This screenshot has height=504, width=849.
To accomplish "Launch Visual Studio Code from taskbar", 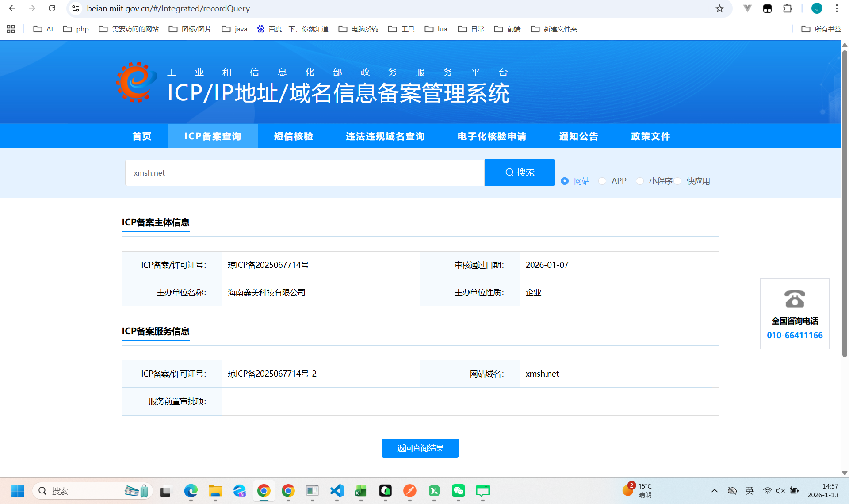I will (x=337, y=491).
